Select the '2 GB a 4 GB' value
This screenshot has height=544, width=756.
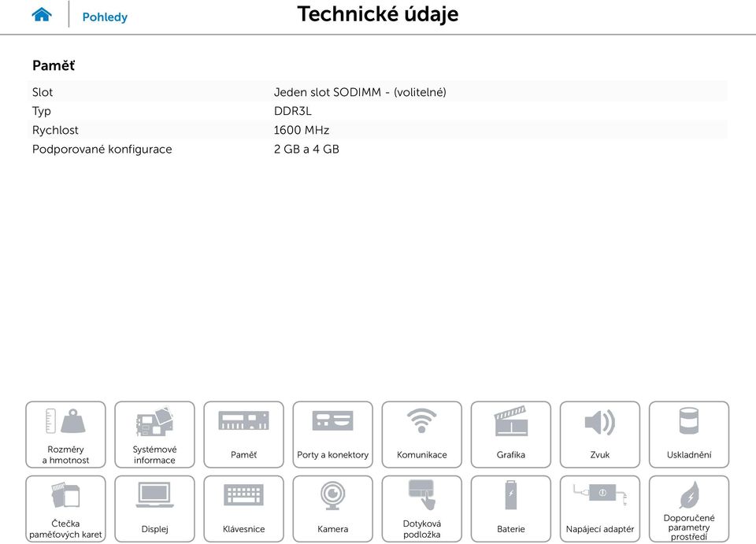[306, 149]
